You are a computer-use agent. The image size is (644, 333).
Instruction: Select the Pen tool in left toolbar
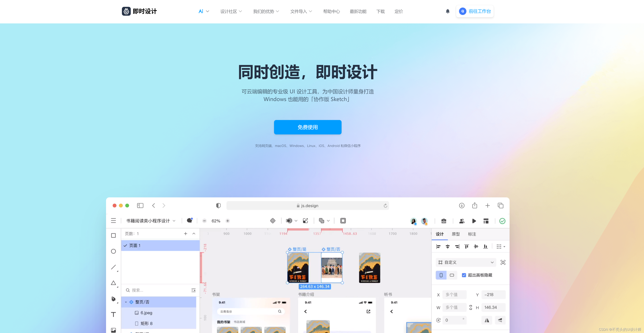click(x=113, y=299)
